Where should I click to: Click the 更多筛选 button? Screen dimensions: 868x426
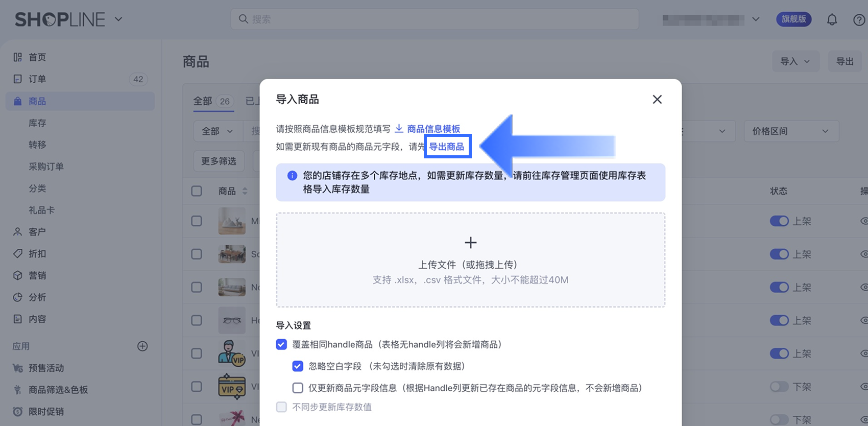(x=219, y=161)
